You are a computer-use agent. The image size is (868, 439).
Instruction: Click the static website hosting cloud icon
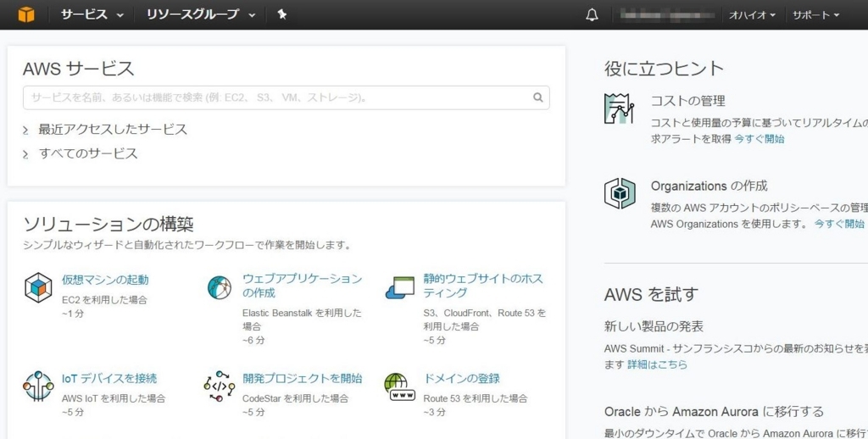coord(400,287)
